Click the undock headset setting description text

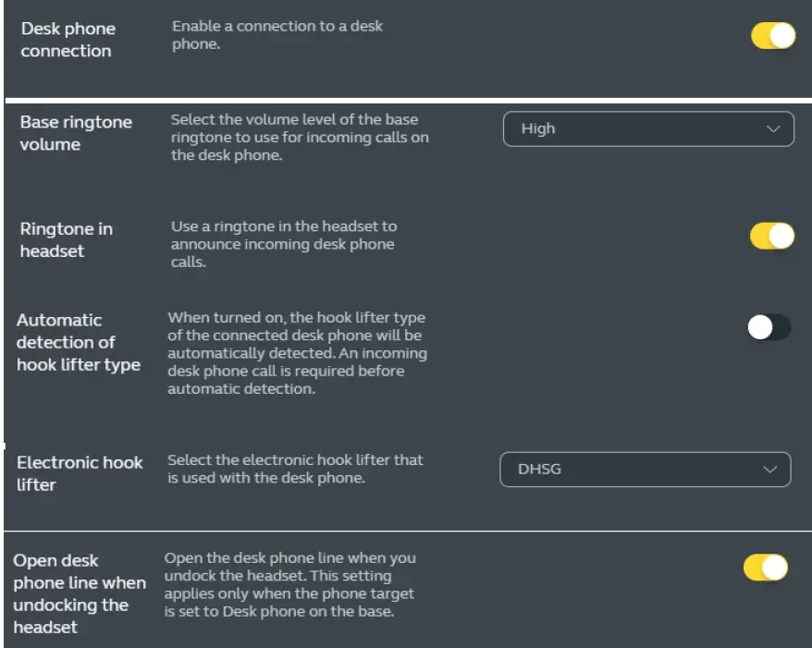[x=289, y=584]
